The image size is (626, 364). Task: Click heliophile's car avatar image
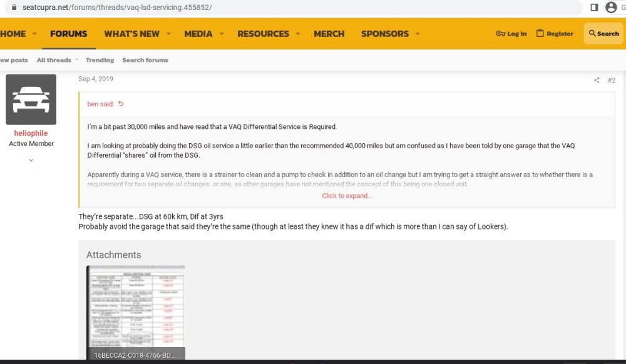pyautogui.click(x=31, y=99)
